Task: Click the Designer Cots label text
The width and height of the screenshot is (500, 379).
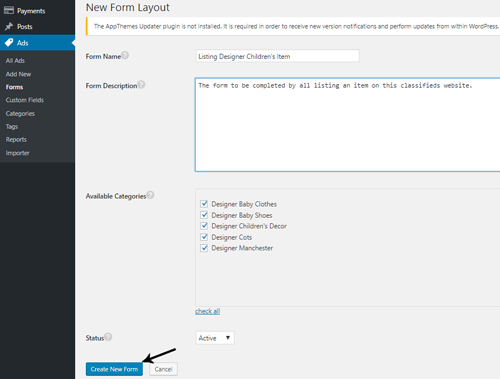Action: click(232, 237)
